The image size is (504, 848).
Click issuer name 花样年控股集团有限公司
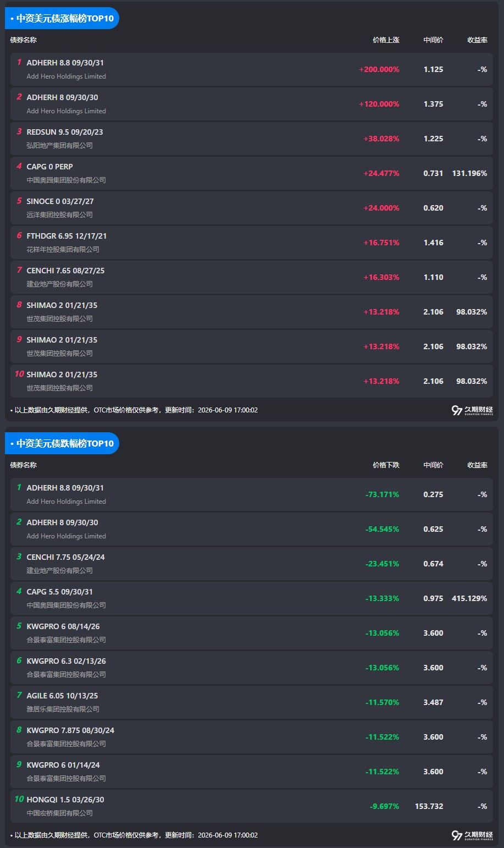[63, 250]
